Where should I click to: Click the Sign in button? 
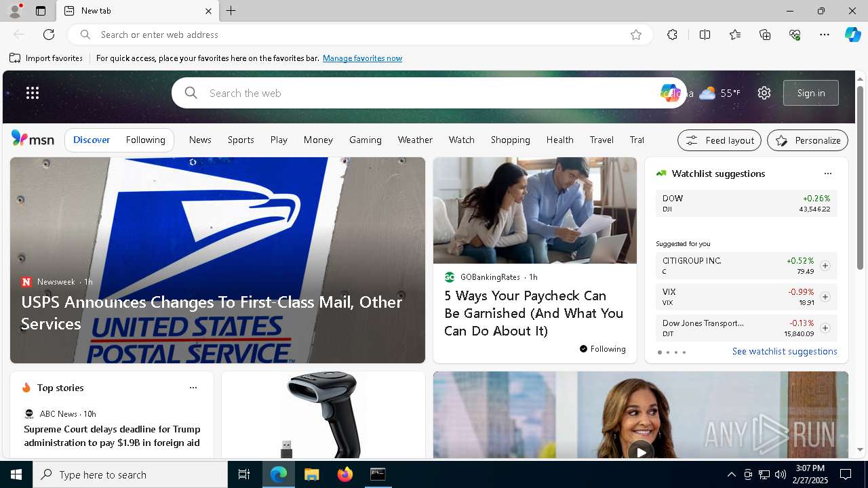point(811,93)
